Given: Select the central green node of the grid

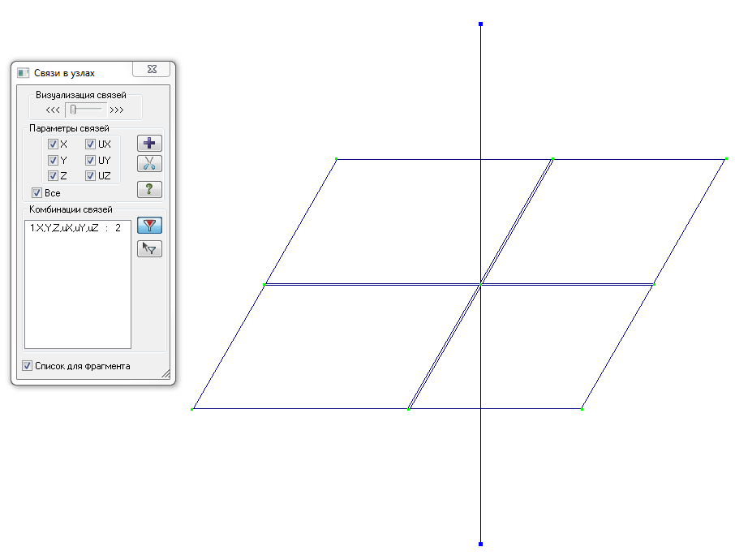Looking at the screenshot, I should tap(480, 284).
